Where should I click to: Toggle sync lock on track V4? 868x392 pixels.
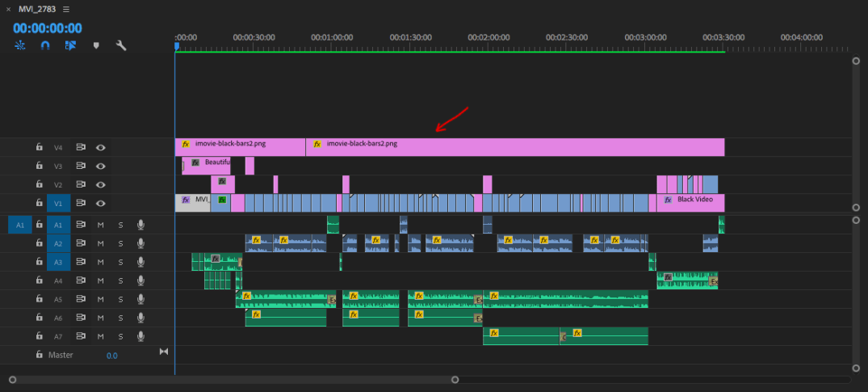tap(81, 148)
